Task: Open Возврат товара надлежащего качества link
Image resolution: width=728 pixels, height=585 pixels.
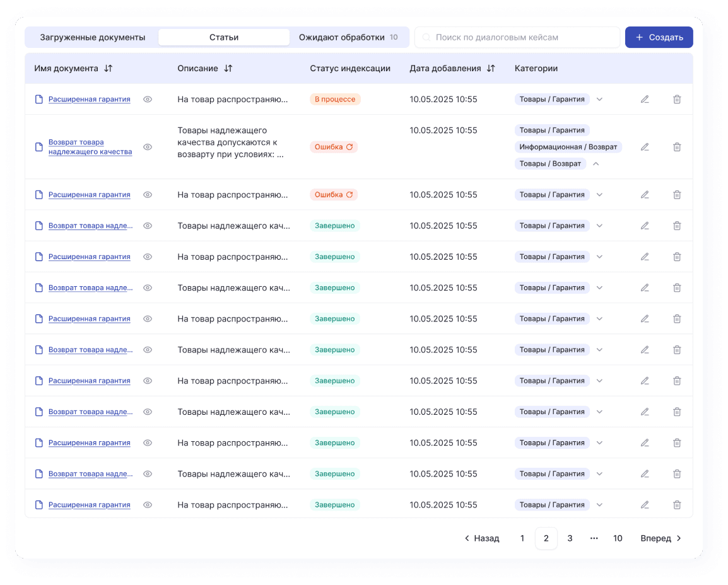Action: click(90, 147)
